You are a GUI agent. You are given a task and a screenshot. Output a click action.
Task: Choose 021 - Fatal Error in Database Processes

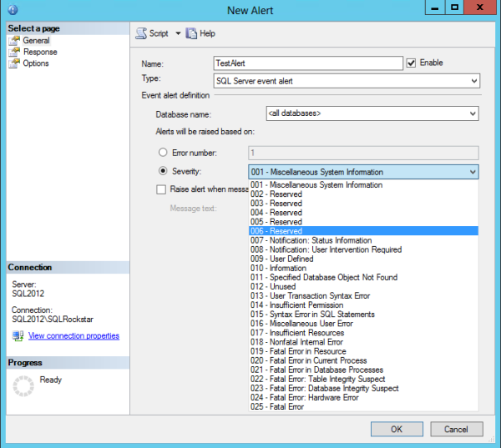[363, 370]
